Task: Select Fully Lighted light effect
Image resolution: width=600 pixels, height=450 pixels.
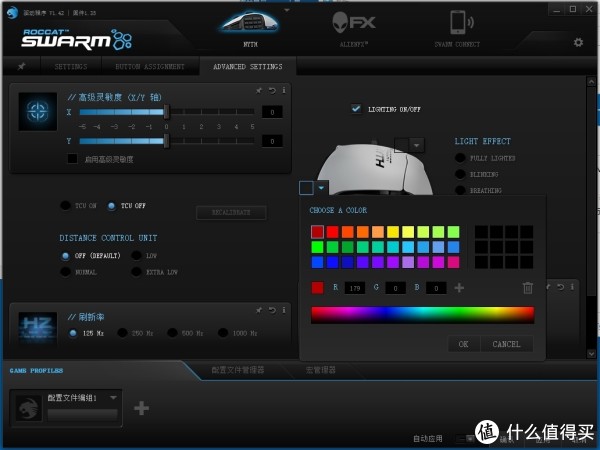Action: click(460, 158)
